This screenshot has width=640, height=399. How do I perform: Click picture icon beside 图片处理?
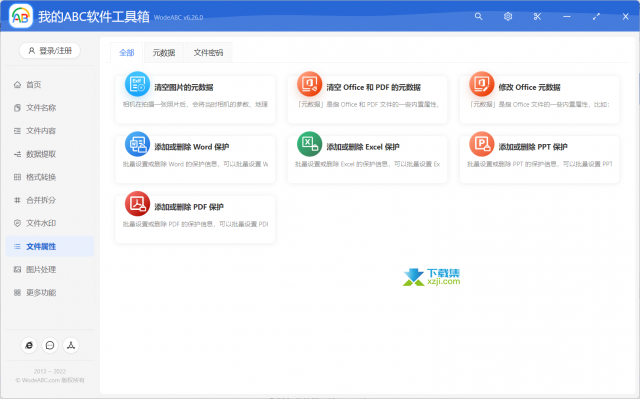[17, 270]
